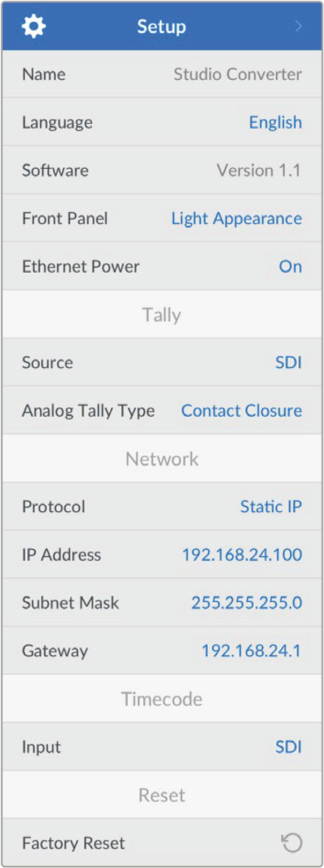Edit the Gateway 192.168.24.1 value
The width and height of the screenshot is (324, 868).
pyautogui.click(x=251, y=650)
